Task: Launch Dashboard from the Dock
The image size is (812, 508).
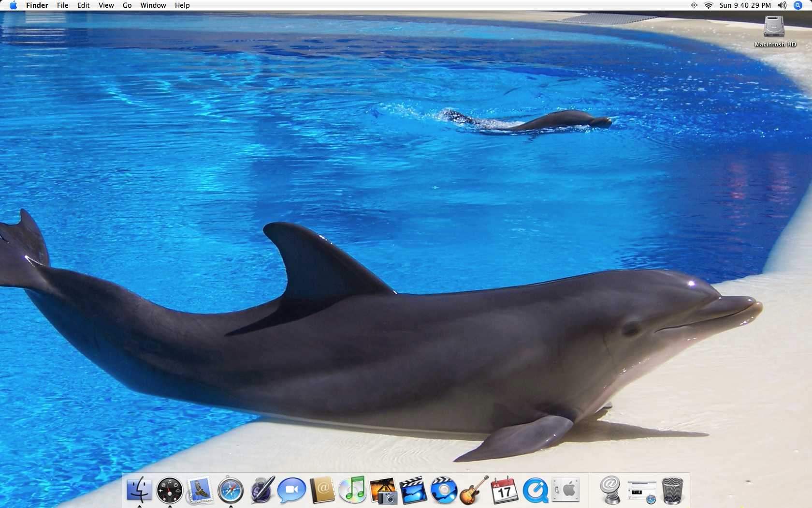Action: click(x=170, y=490)
